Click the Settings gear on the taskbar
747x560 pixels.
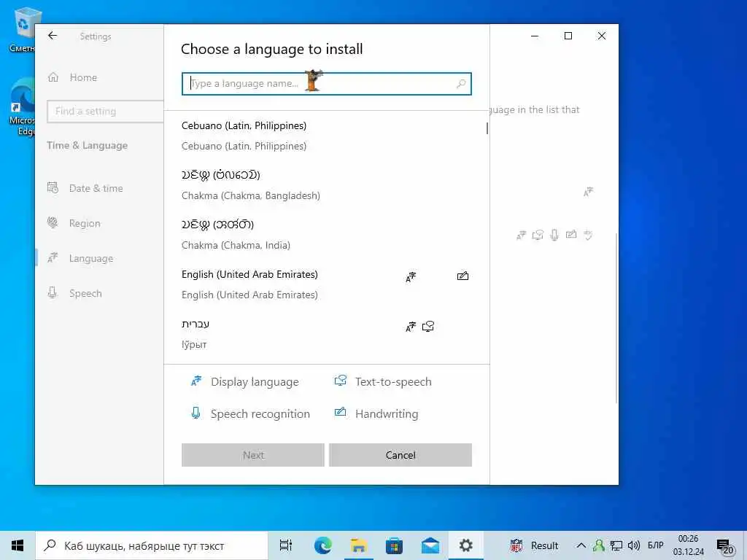tap(466, 545)
